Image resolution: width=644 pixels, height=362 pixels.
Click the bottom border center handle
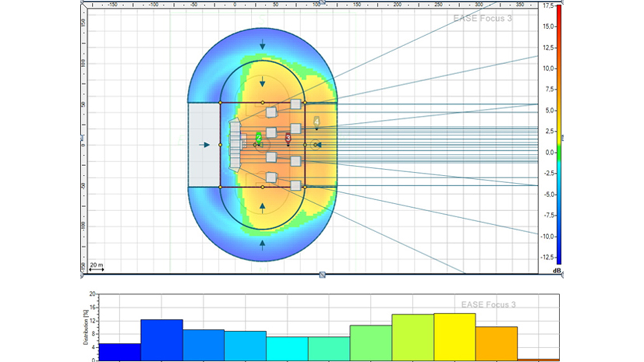[x=322, y=275]
